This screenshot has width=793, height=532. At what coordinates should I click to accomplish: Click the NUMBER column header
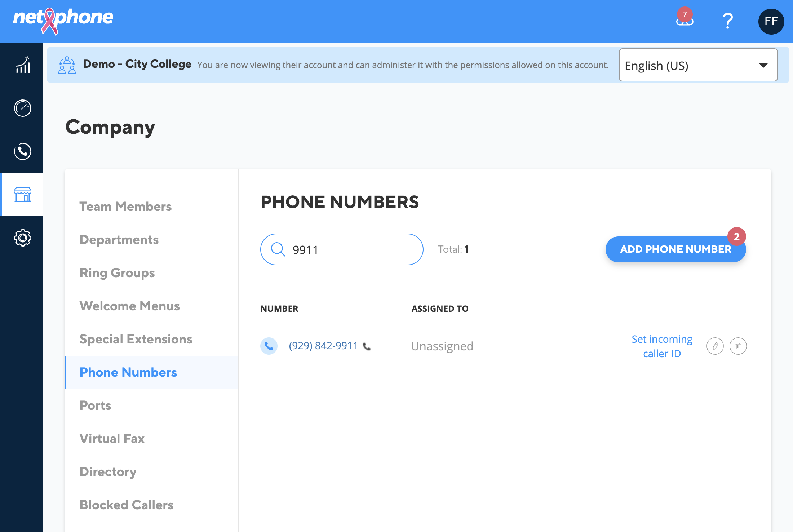(x=279, y=309)
